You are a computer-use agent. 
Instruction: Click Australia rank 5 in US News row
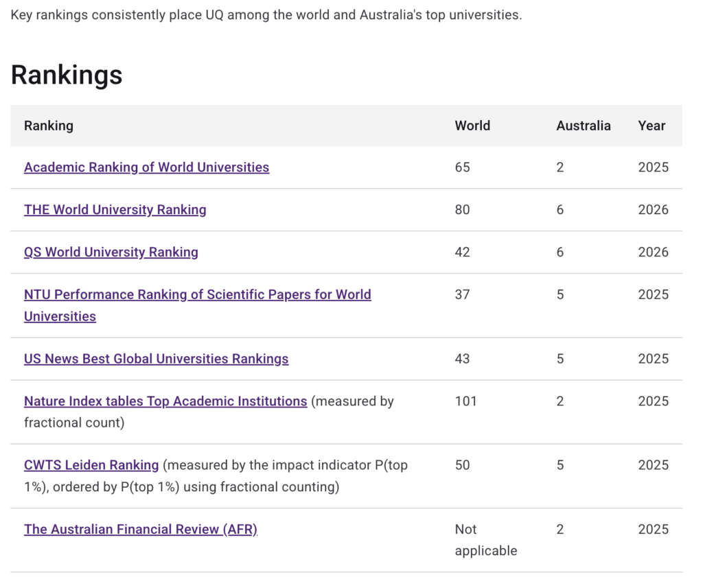560,359
